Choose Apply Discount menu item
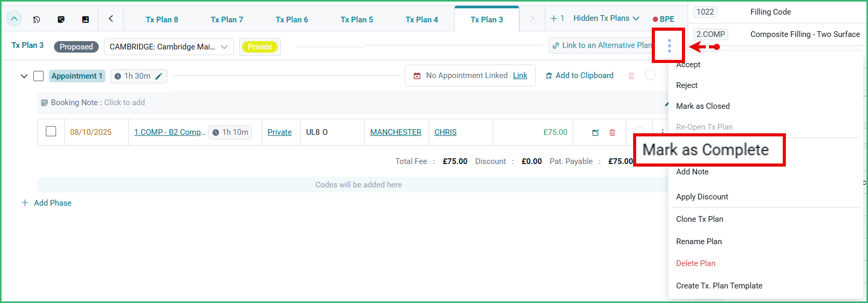This screenshot has height=303, width=868. pyautogui.click(x=702, y=197)
